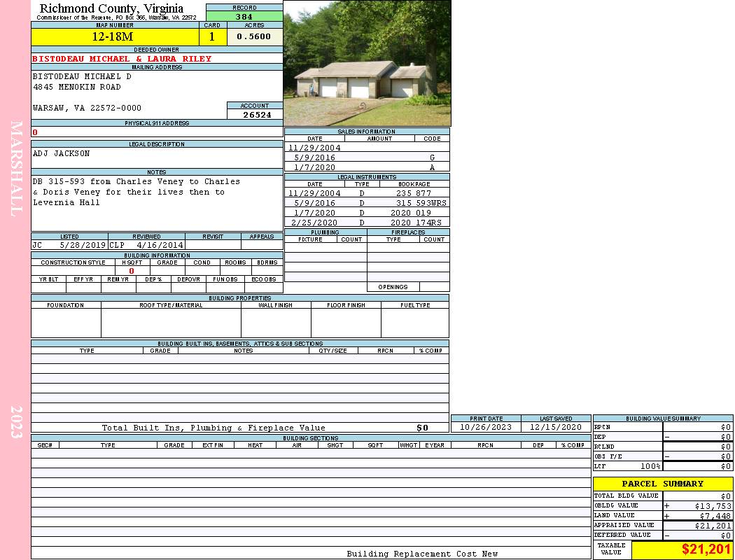
Task: Click the MARSHALL side label
Action: (x=16, y=169)
